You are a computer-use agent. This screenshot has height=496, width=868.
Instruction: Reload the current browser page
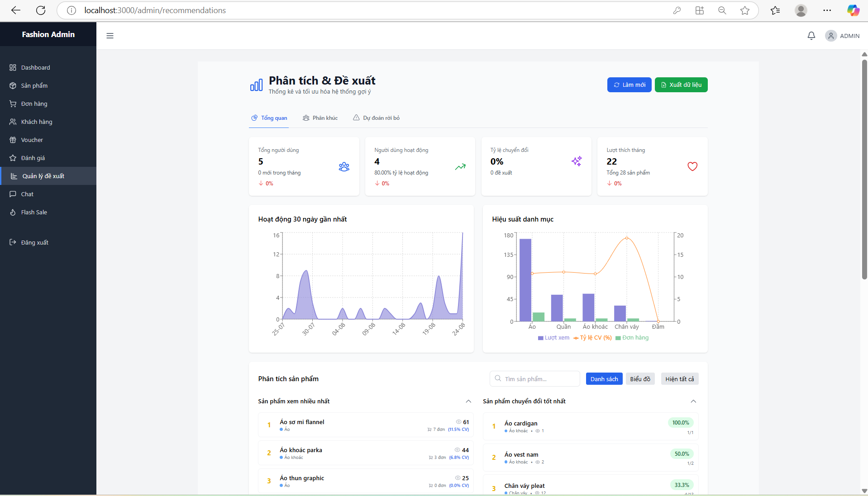[41, 10]
